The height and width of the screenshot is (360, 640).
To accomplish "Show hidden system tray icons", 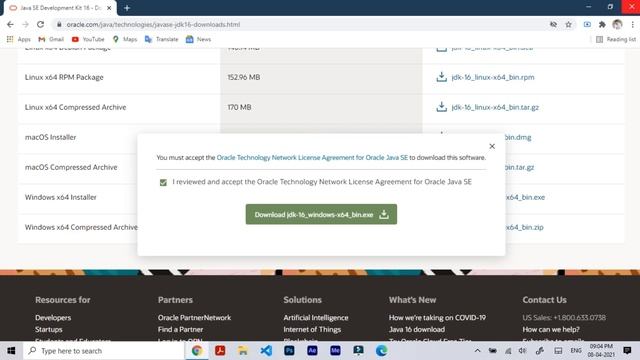I will click(477, 351).
